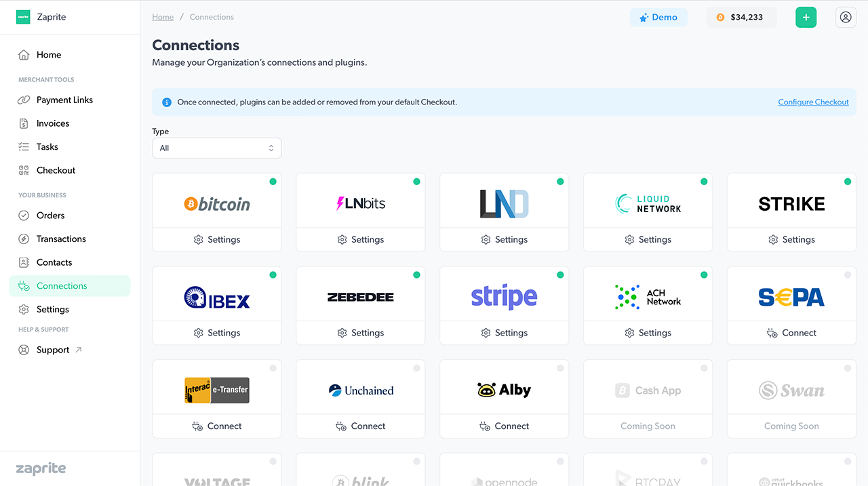Click the Connections page heading
The width and height of the screenshot is (868, 486).
[x=196, y=45]
